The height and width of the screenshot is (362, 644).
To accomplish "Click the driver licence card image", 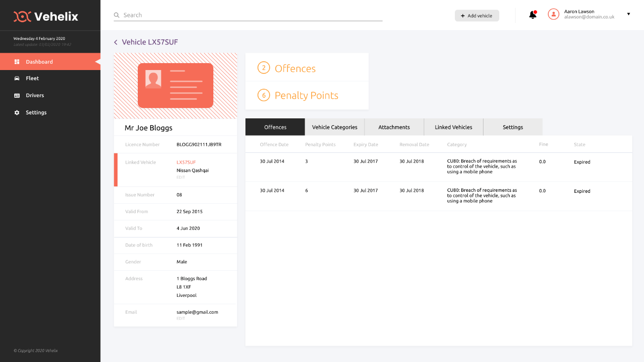I will point(175,85).
